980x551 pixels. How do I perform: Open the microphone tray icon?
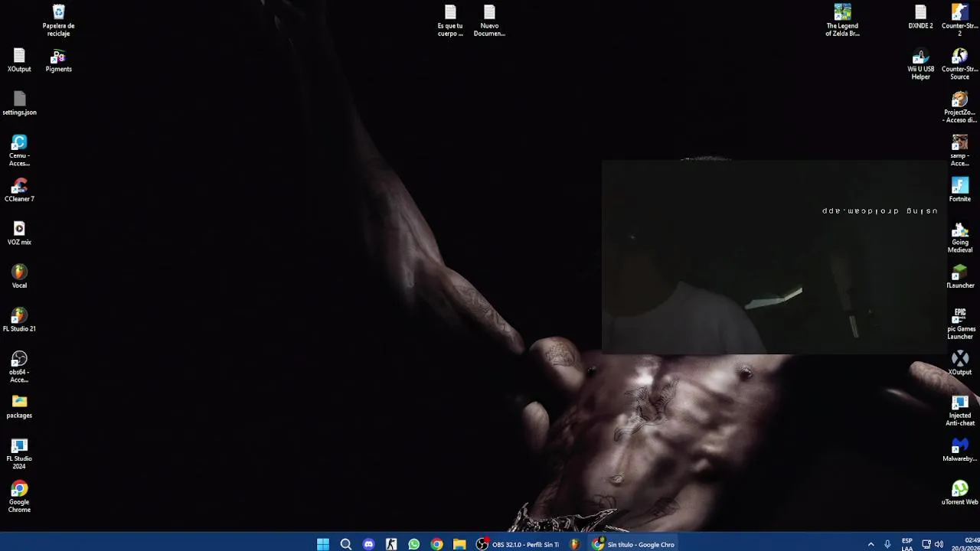pos(887,544)
